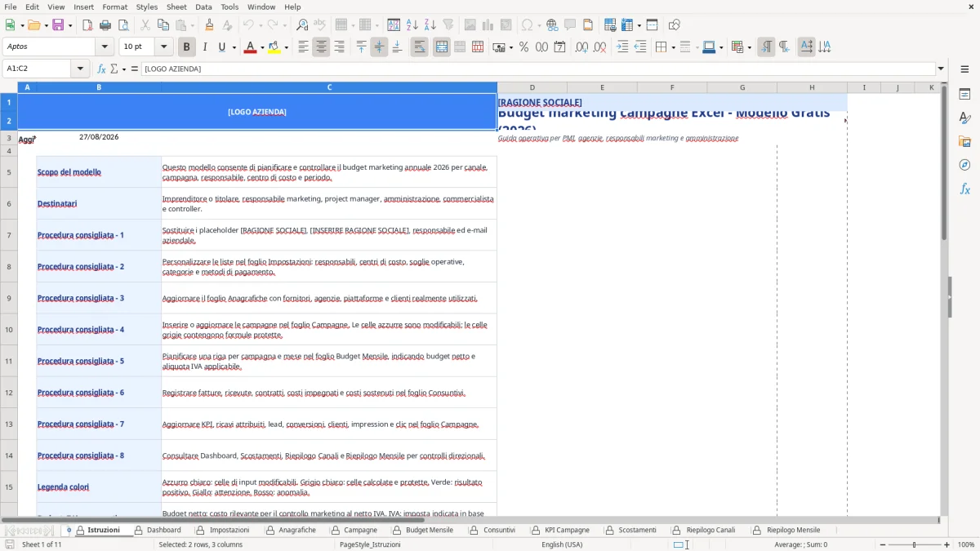Click the Split Window icon
The image size is (980, 551).
pos(652,25)
